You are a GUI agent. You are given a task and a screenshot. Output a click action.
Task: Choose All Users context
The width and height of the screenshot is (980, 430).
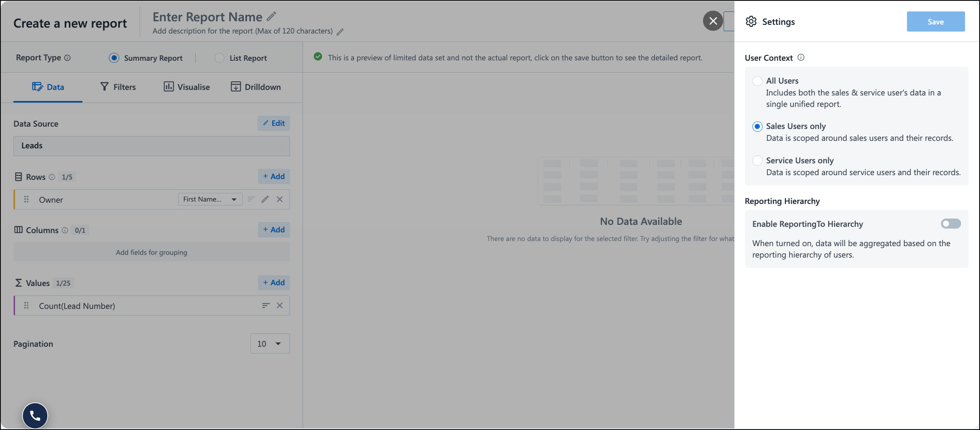tap(757, 81)
